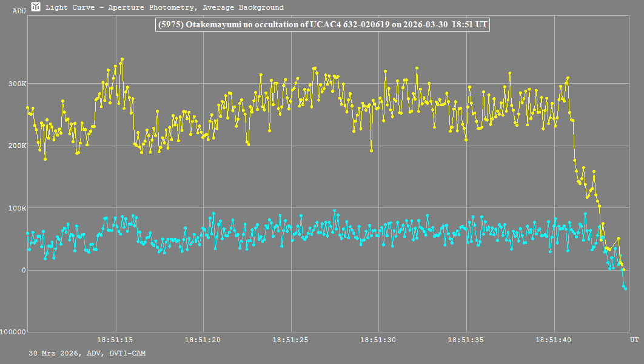Select the highest yellow data point near 18:51:15
This screenshot has width=644, height=364.
pos(122,59)
